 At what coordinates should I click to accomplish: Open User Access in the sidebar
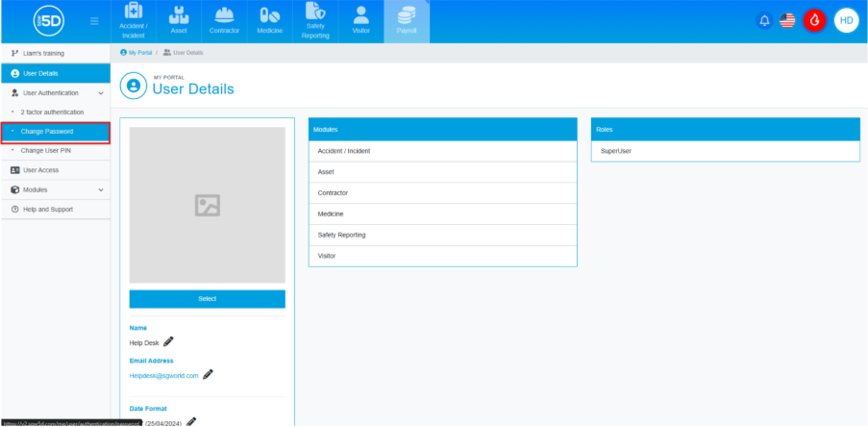56,170
